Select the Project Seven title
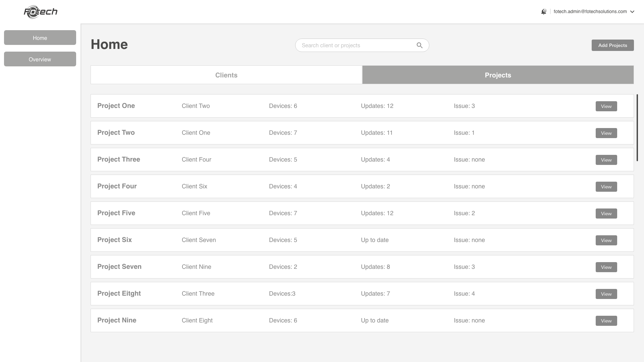Screen dimensions: 644x362 coord(119,266)
